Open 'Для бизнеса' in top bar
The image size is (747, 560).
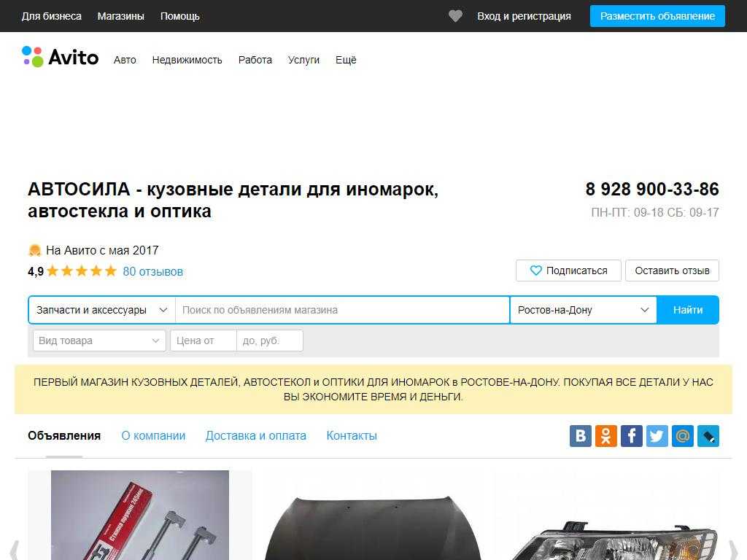[52, 16]
